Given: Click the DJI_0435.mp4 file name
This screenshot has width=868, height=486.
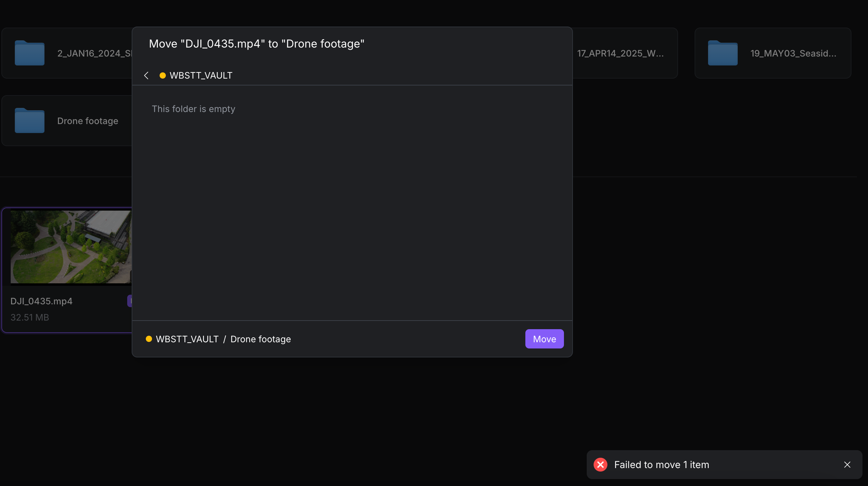Looking at the screenshot, I should tap(41, 301).
